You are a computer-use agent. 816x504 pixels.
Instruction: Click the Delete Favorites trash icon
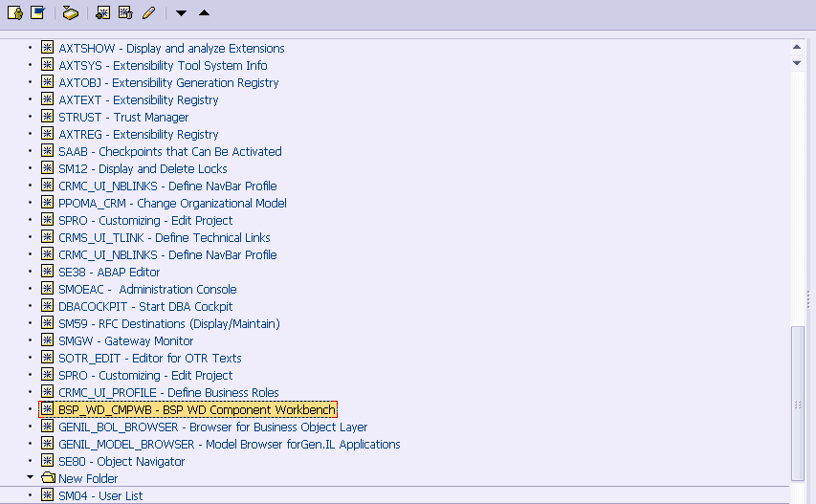[x=125, y=12]
